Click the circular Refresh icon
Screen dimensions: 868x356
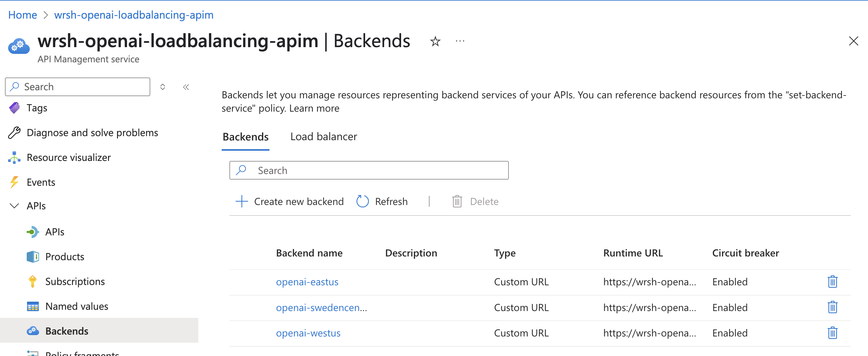pyautogui.click(x=363, y=201)
